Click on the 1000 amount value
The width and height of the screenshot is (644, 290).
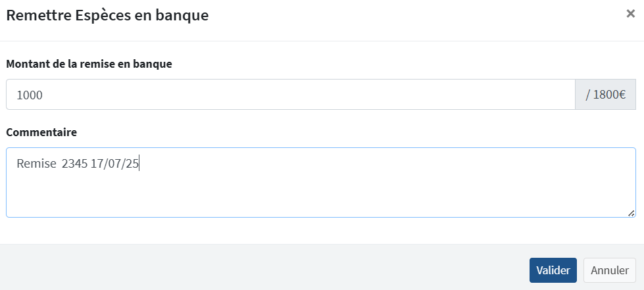30,95
